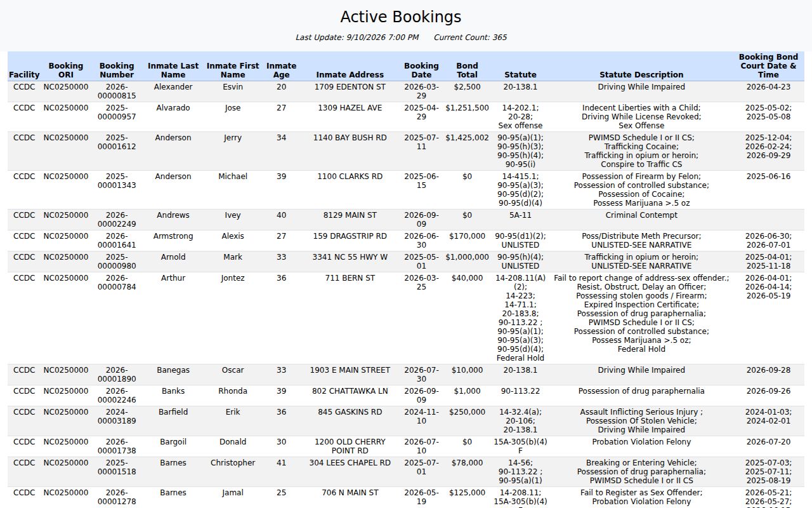Image resolution: width=812 pixels, height=508 pixels.
Task: Click last name Alvarado
Action: click(173, 108)
